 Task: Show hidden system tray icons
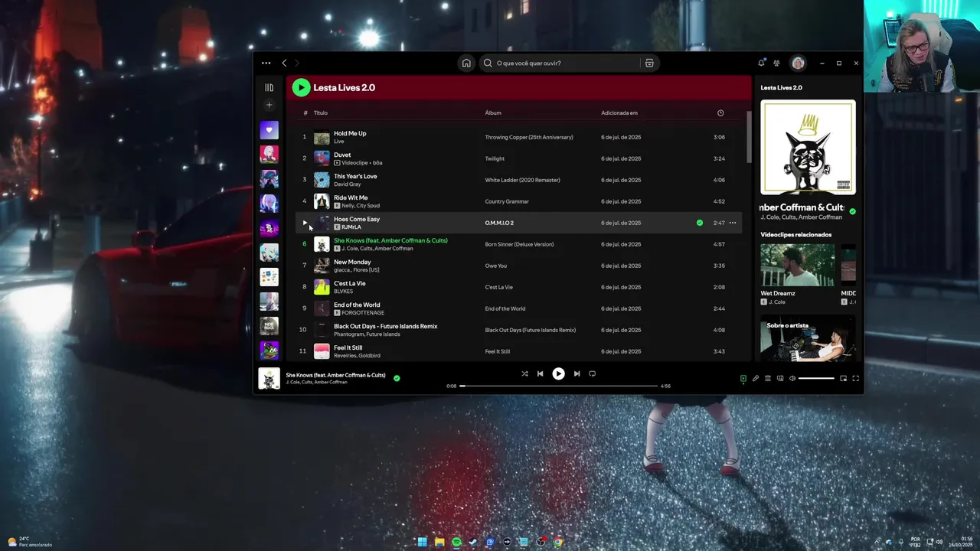point(877,542)
